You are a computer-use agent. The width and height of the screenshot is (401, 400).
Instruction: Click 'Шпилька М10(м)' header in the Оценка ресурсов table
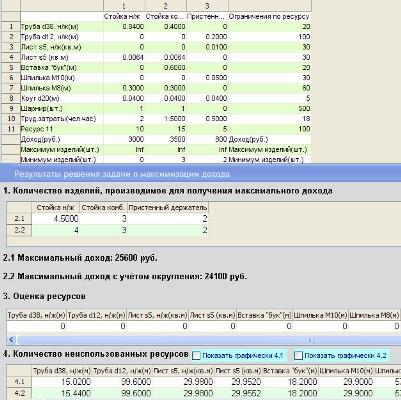point(320,315)
